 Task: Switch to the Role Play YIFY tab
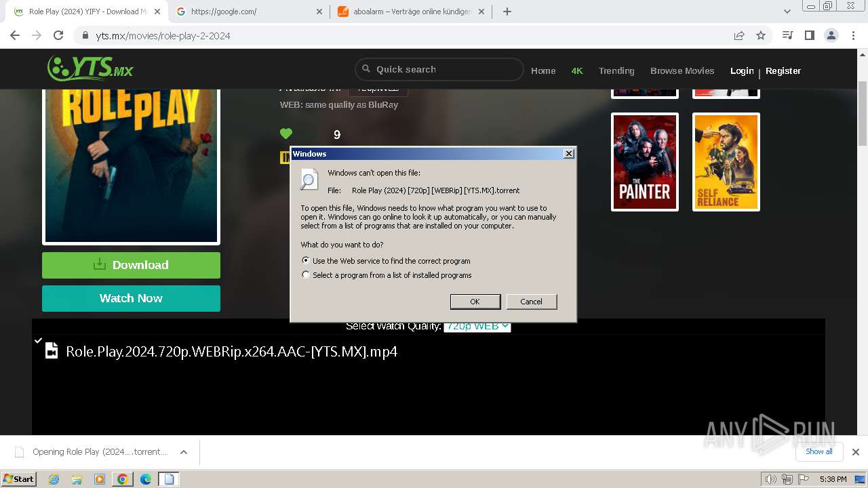pos(85,12)
